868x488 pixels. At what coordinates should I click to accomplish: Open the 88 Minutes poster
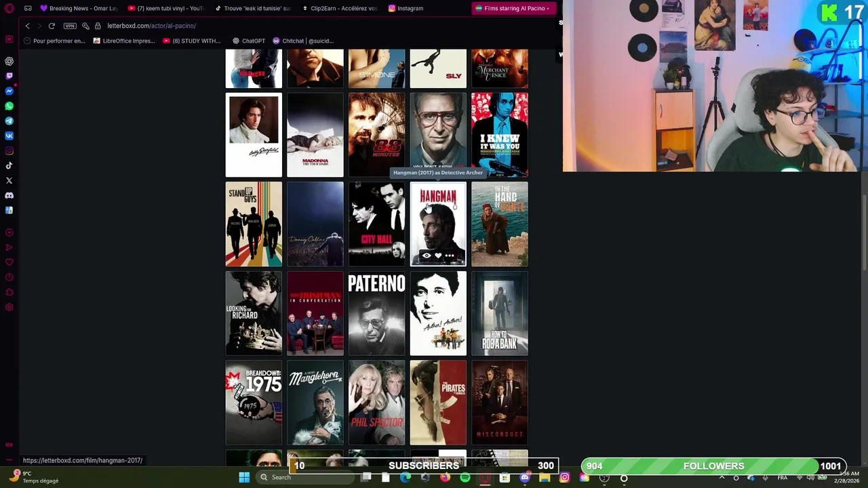[376, 135]
